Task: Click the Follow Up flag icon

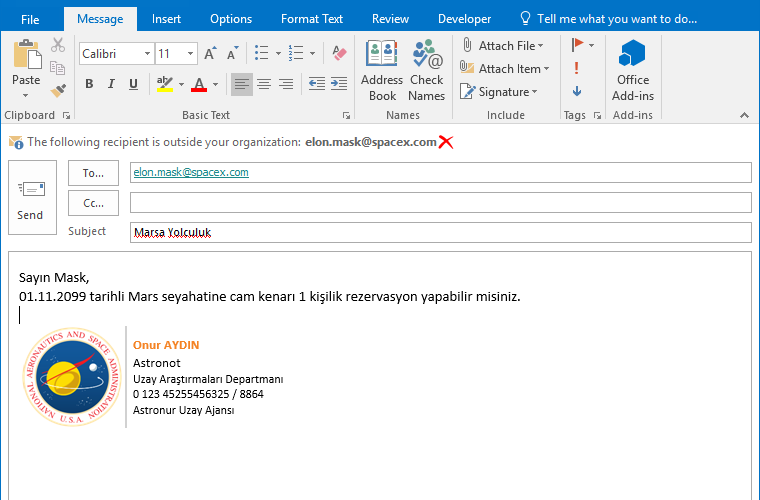Action: 577,45
